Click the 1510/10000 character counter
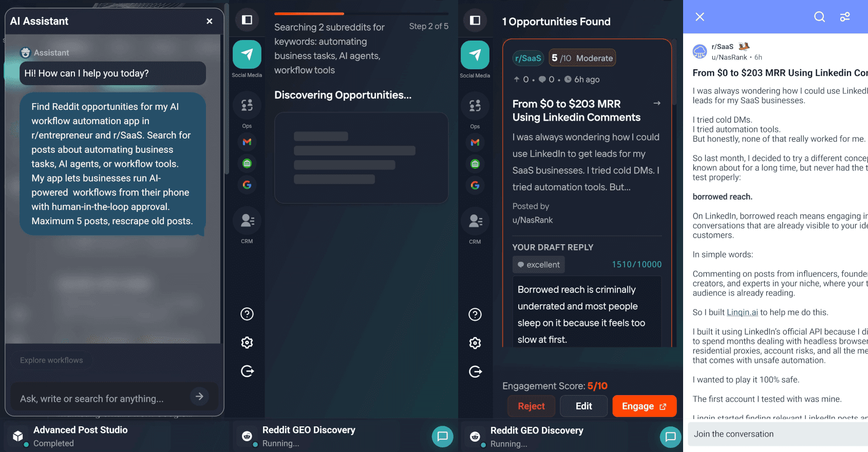 point(636,264)
